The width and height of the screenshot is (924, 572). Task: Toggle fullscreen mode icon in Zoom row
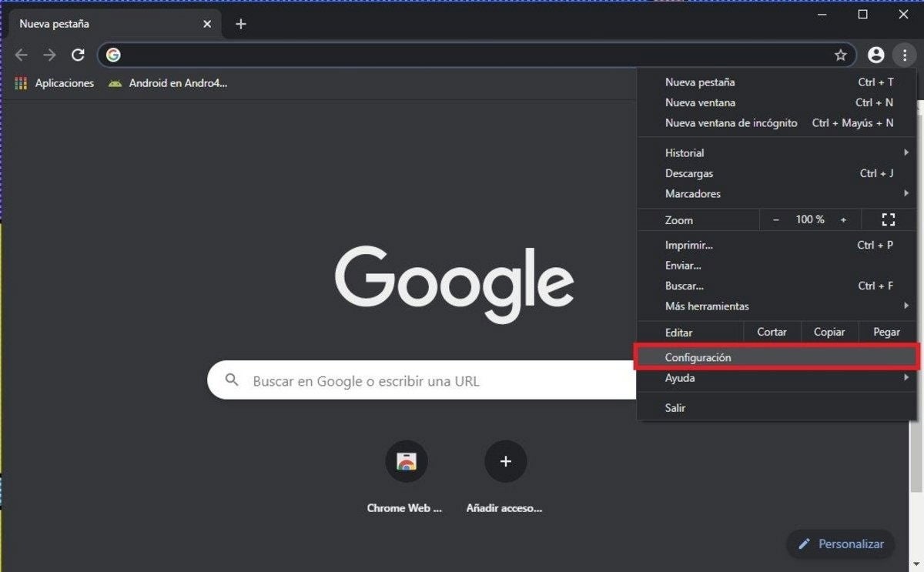[888, 219]
